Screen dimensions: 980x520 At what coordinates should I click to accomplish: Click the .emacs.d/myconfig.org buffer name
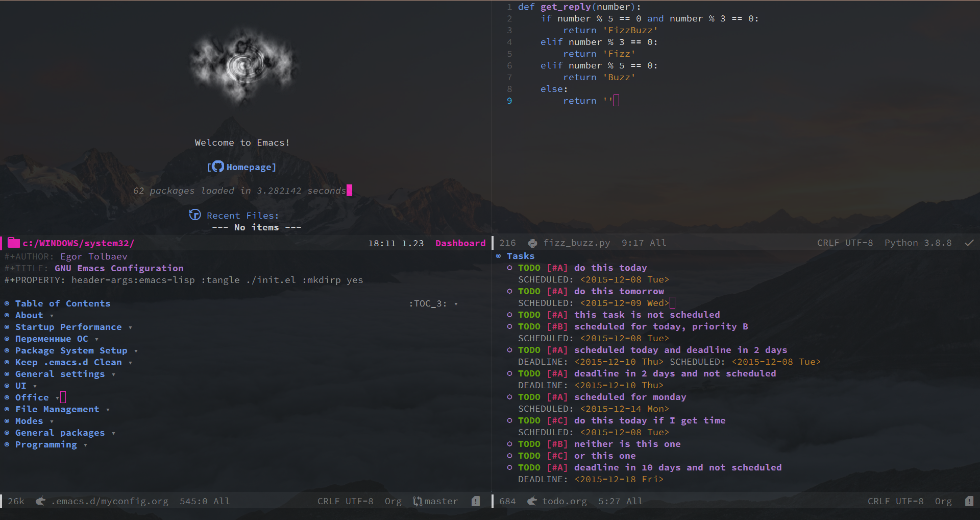[110, 501]
